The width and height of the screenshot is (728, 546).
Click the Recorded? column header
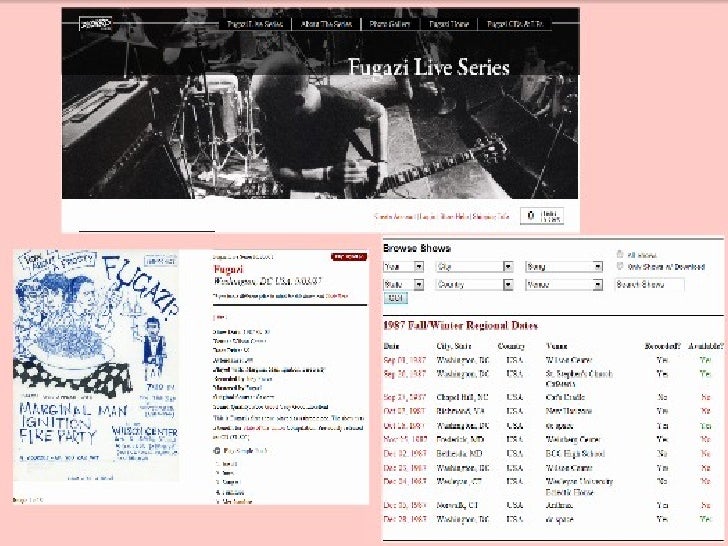coord(663,346)
